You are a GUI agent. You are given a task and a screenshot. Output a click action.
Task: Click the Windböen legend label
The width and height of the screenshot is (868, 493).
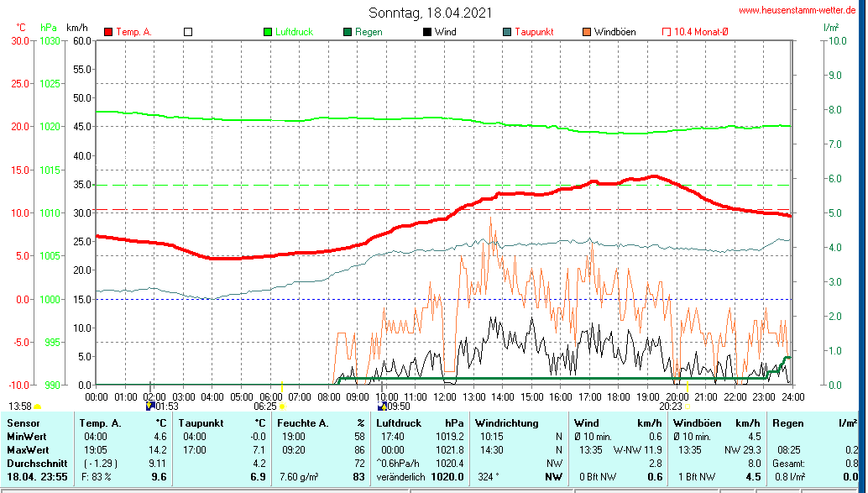[x=615, y=32]
